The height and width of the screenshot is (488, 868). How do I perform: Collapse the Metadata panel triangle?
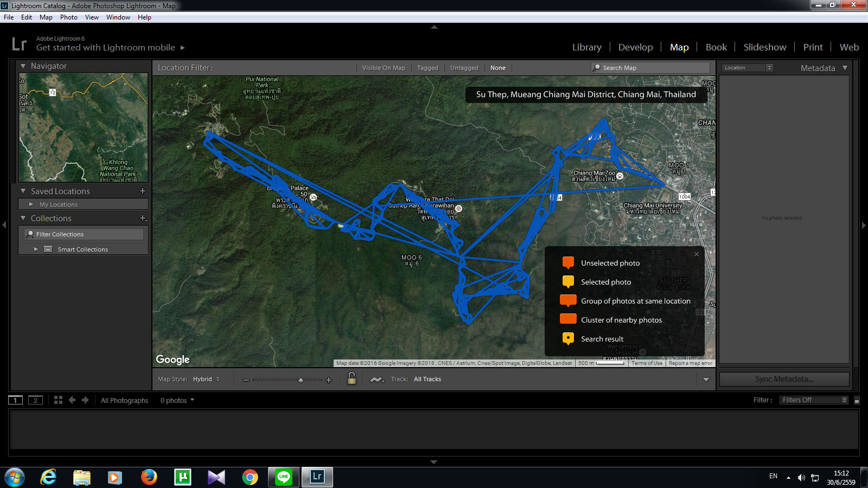tap(845, 68)
